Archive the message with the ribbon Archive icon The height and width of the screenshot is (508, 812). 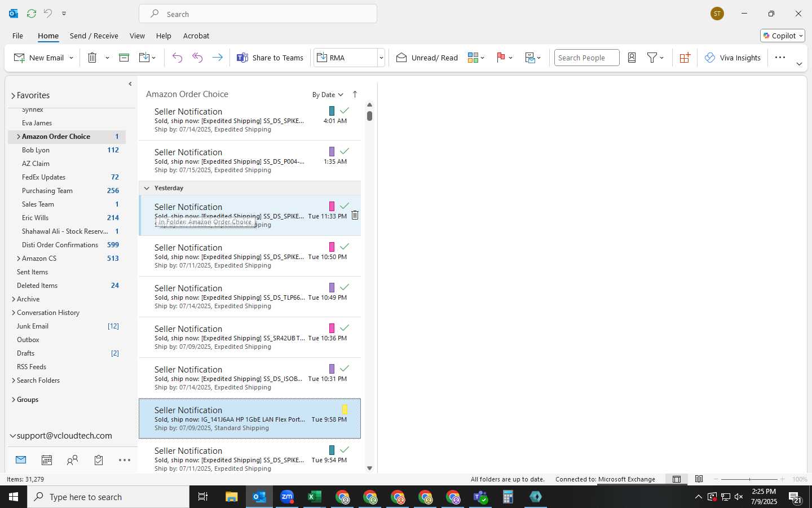point(124,58)
